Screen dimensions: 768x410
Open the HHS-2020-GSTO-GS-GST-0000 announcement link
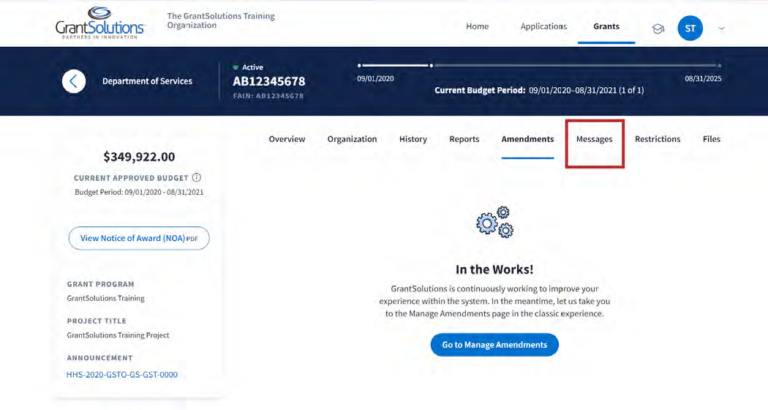[123, 374]
